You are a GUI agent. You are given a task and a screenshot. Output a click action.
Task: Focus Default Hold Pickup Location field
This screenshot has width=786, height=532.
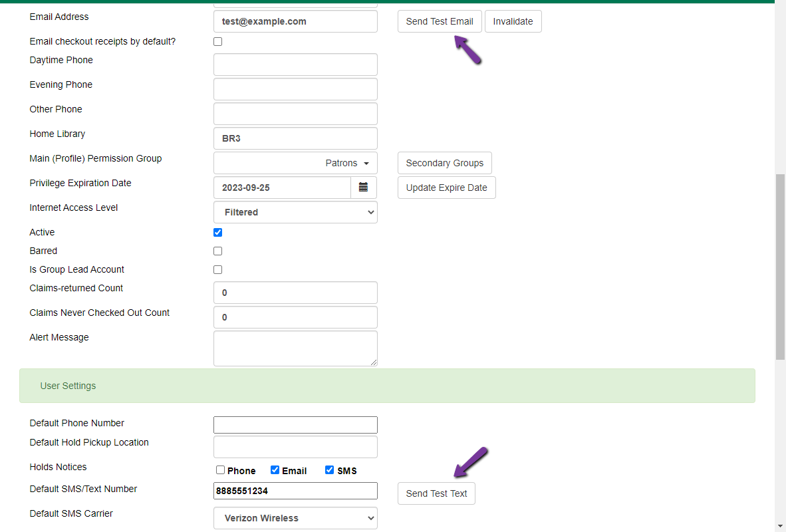[x=295, y=447]
